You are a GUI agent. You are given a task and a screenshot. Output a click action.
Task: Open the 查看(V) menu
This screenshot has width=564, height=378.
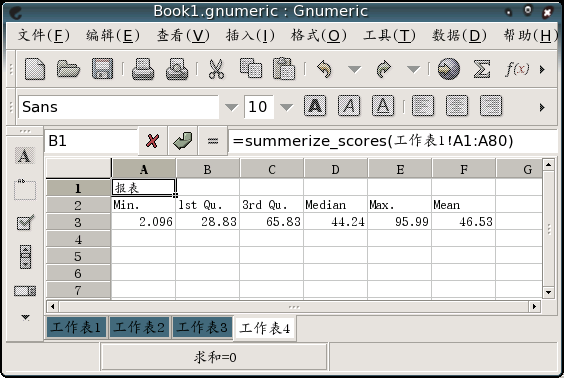coord(183,35)
